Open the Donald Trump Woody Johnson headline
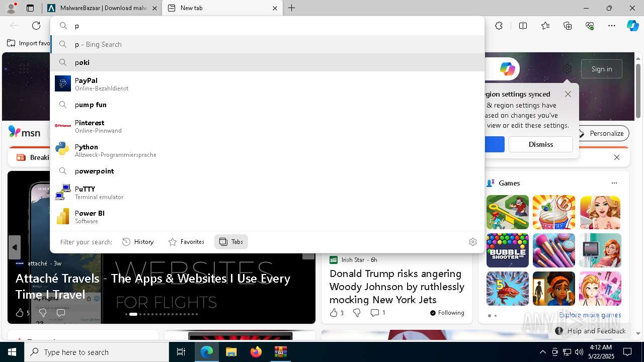The image size is (644, 362). (x=397, y=287)
